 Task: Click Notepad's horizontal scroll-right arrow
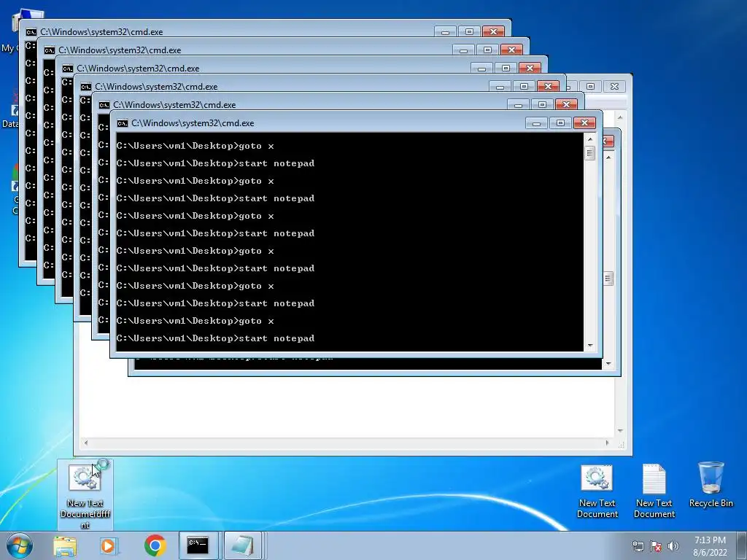pos(607,443)
